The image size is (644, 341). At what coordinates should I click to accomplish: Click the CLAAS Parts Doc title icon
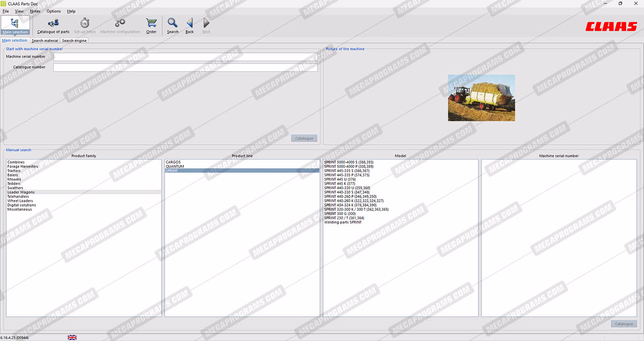[4, 3]
